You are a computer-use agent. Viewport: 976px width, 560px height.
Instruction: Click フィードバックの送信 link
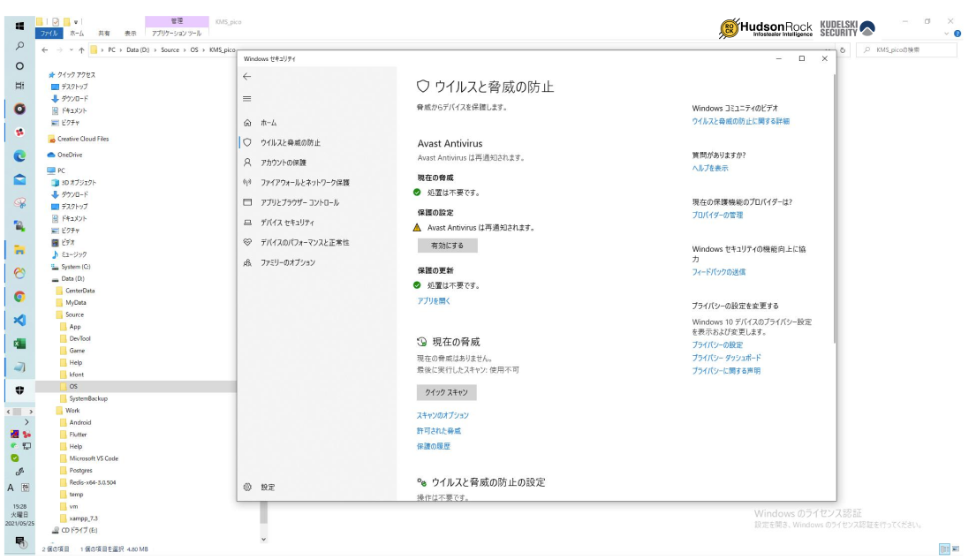click(719, 272)
